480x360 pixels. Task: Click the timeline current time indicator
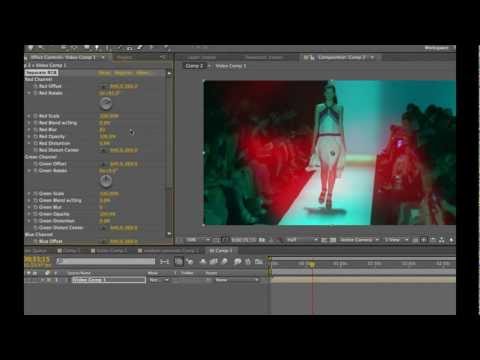(312, 265)
